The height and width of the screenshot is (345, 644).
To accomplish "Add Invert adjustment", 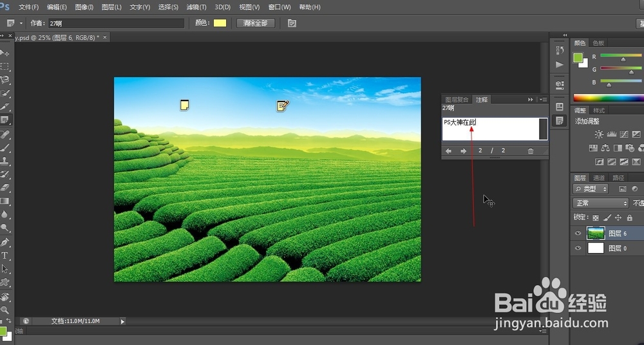I will 599,162.
